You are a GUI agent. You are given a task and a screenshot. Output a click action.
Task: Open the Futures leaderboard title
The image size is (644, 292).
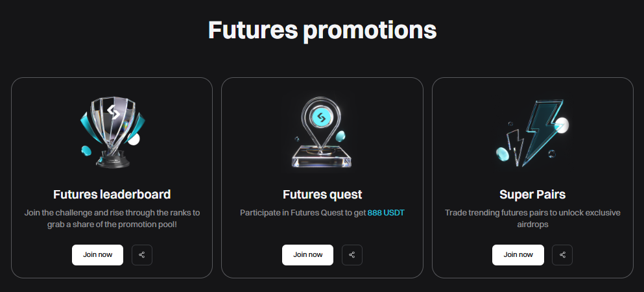112,194
